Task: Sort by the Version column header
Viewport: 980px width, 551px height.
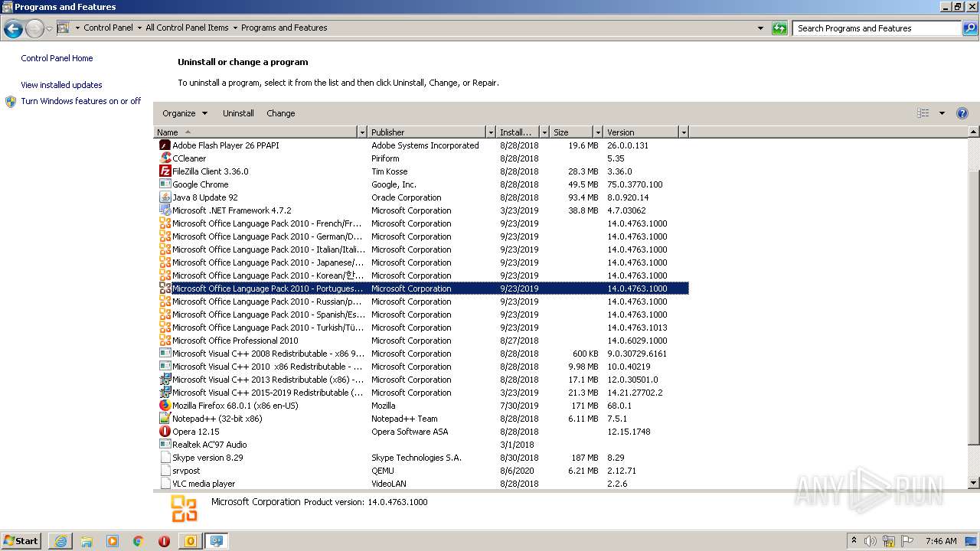Action: click(642, 132)
